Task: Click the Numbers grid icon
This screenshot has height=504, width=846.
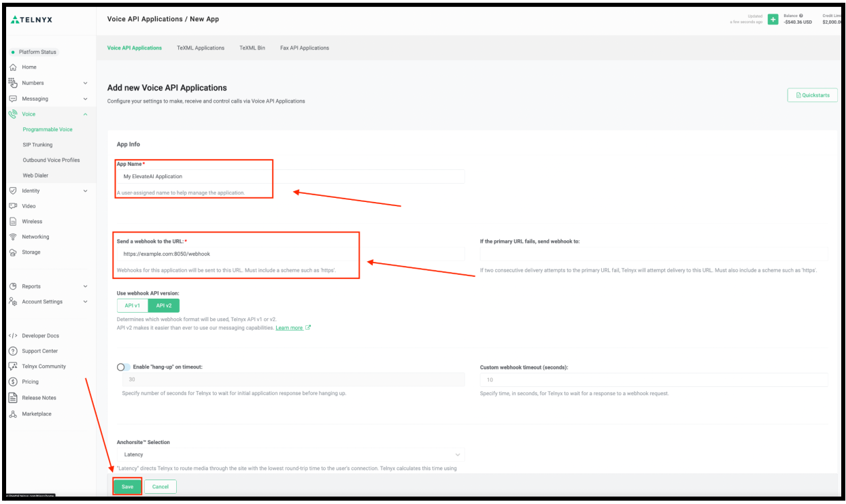Action: 12,82
